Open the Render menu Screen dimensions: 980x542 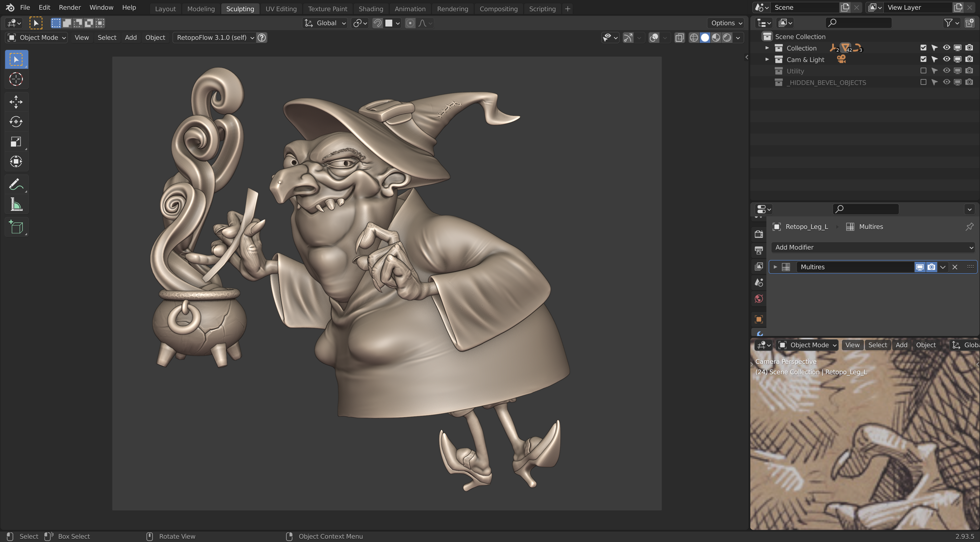pos(70,7)
